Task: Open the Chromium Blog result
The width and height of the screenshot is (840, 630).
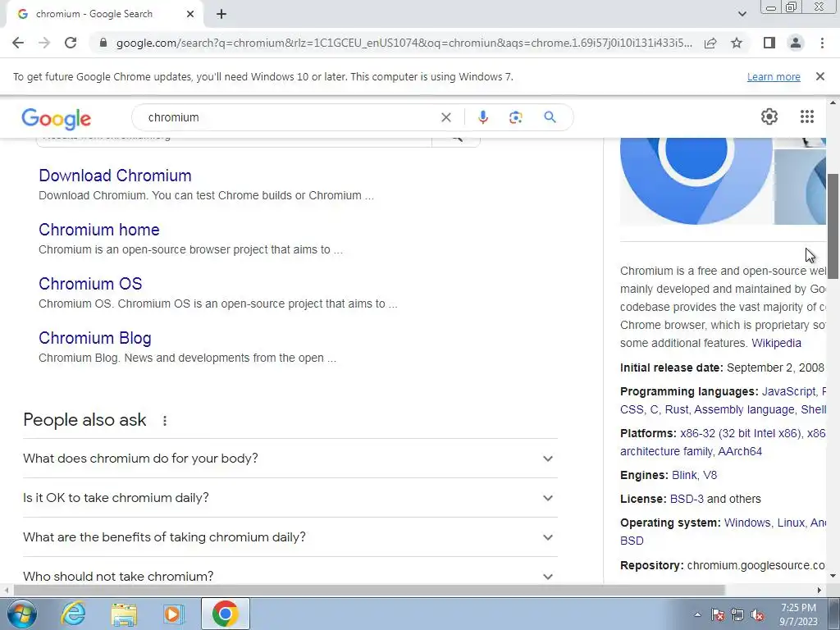Action: click(x=95, y=338)
